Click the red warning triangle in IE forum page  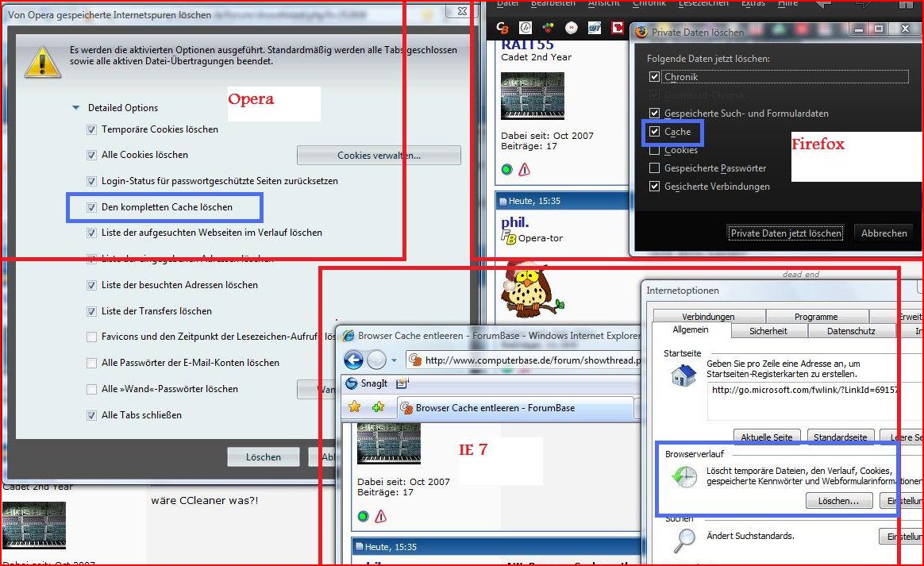(381, 517)
